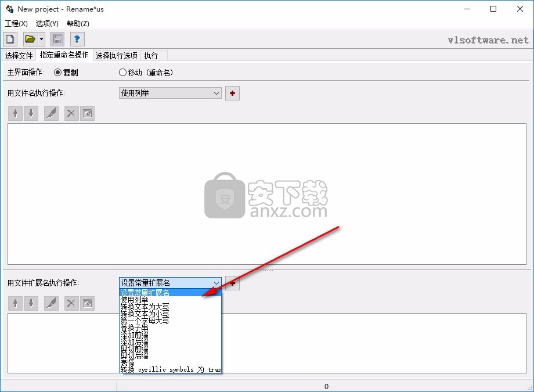Choose 第一个字母大写 in the open list
Viewport: 534px width, 392px height.
pyautogui.click(x=170, y=321)
